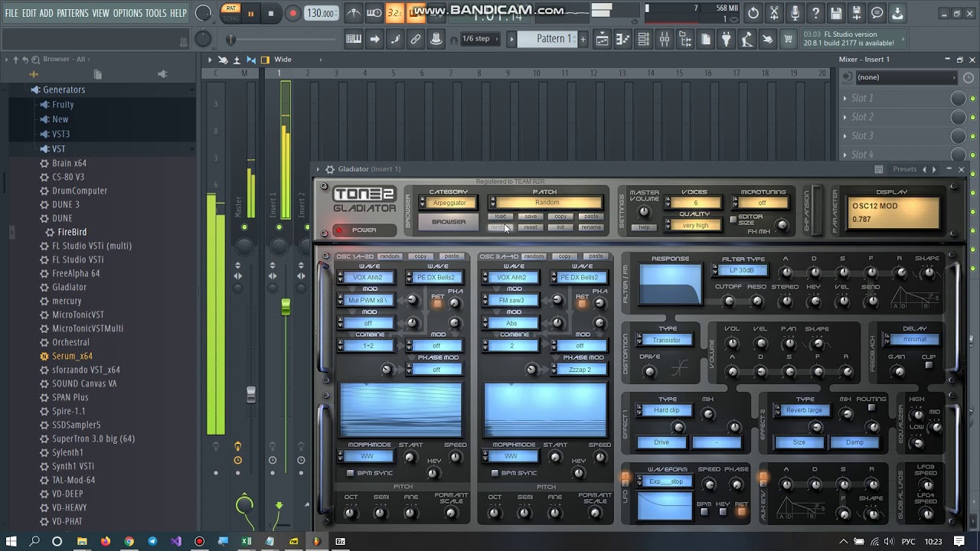The image size is (980, 551).
Task: Open the Playlist view icon
Action: click(x=603, y=39)
